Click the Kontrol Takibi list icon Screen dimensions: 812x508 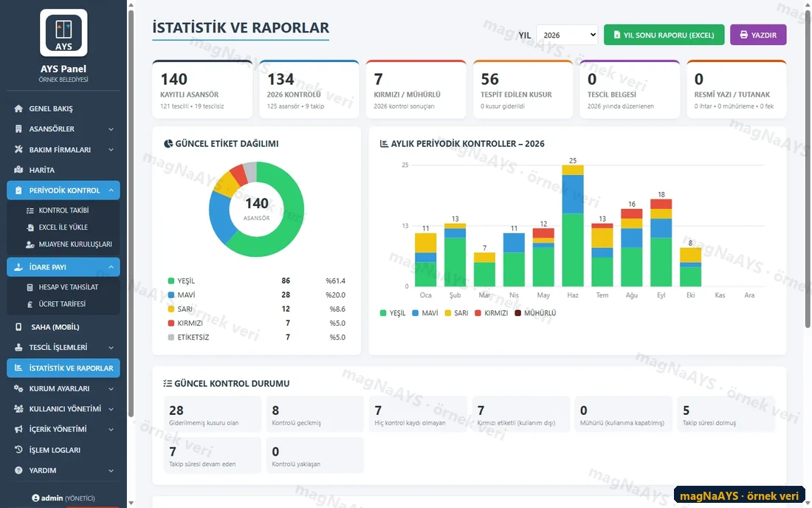30,210
